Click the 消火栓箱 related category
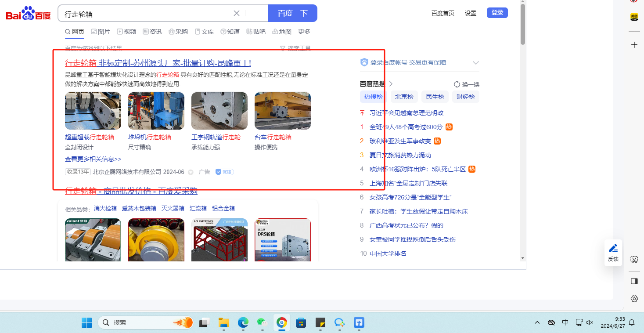Image resolution: width=644 pixels, height=333 pixels. tap(105, 208)
